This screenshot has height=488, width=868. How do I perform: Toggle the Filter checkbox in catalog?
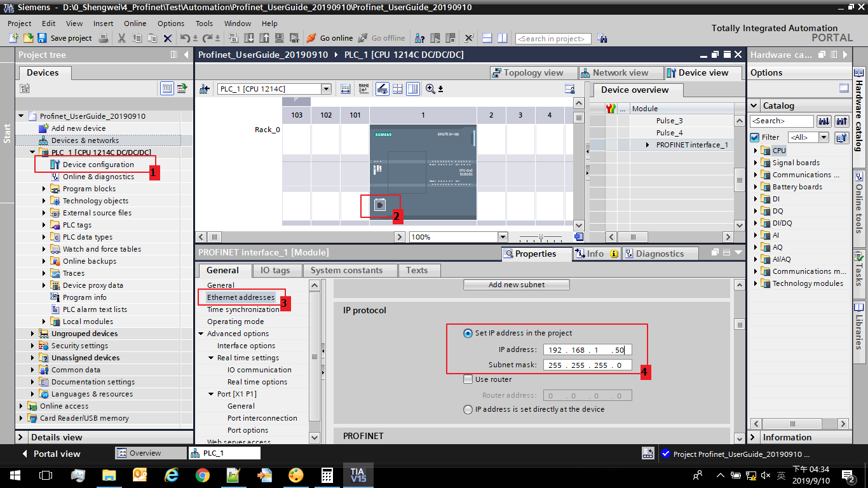pos(755,137)
